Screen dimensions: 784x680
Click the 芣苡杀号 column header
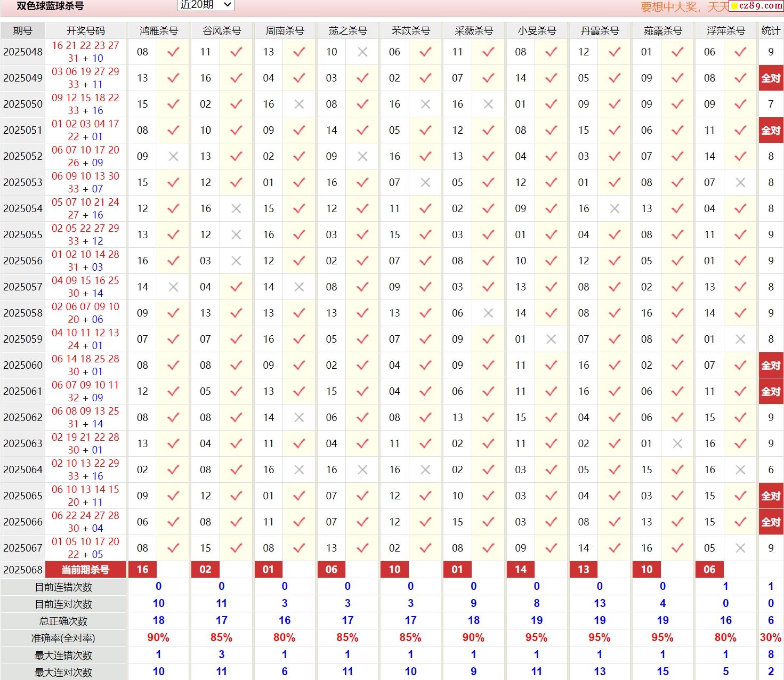tap(410, 30)
